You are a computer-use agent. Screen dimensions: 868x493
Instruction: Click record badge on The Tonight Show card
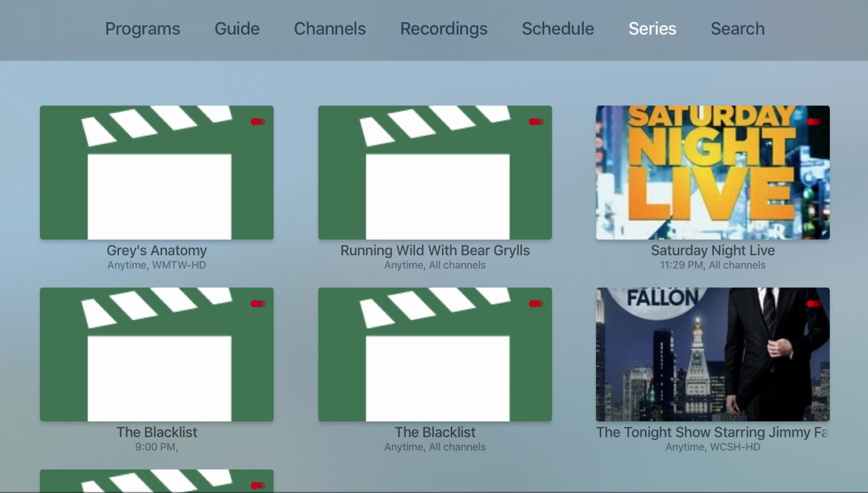tap(814, 304)
